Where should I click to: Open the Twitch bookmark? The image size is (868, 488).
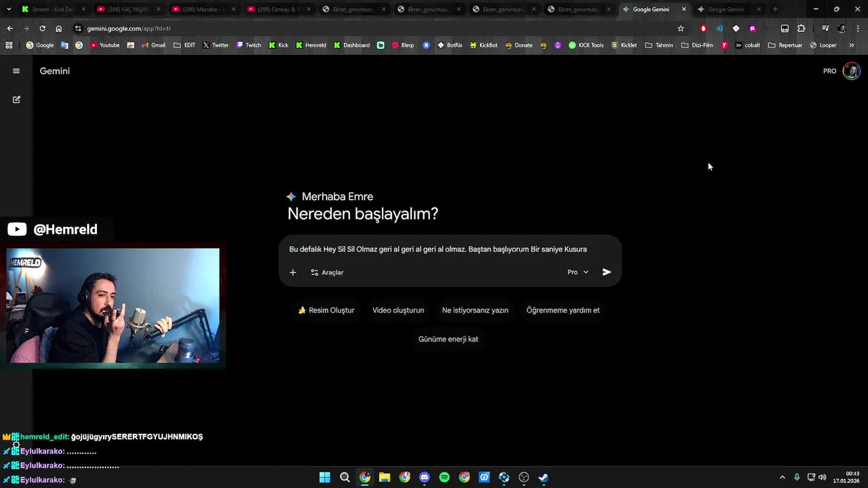click(248, 45)
